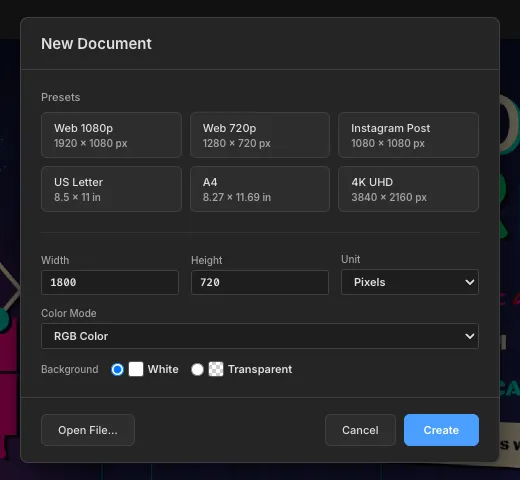This screenshot has width=520, height=480.
Task: Click the 'White' background label
Action: click(163, 369)
